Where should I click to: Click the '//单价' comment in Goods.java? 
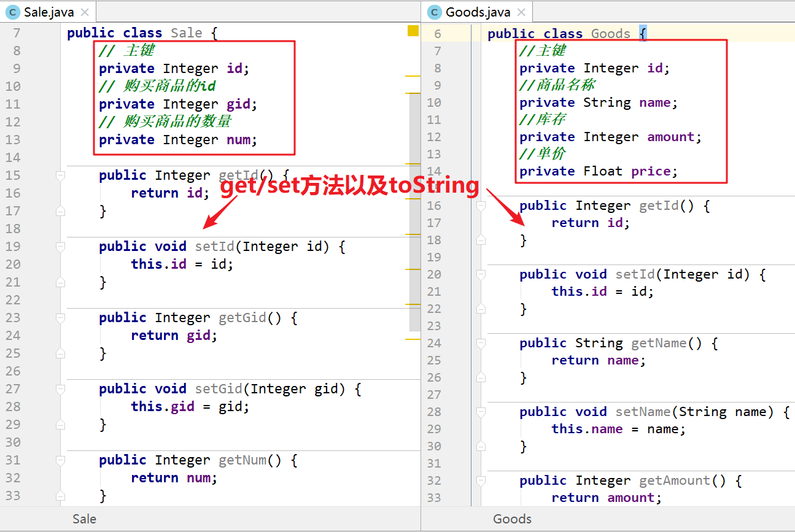[x=543, y=153]
